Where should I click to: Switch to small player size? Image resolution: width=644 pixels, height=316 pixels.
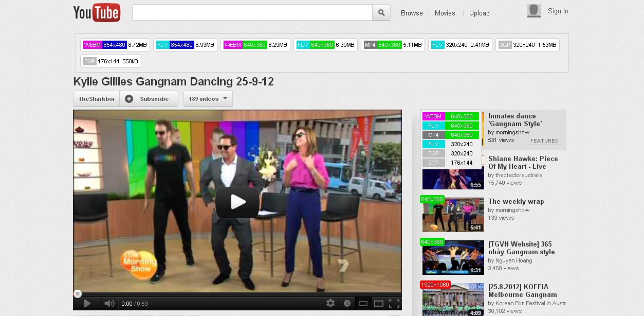[363, 304]
